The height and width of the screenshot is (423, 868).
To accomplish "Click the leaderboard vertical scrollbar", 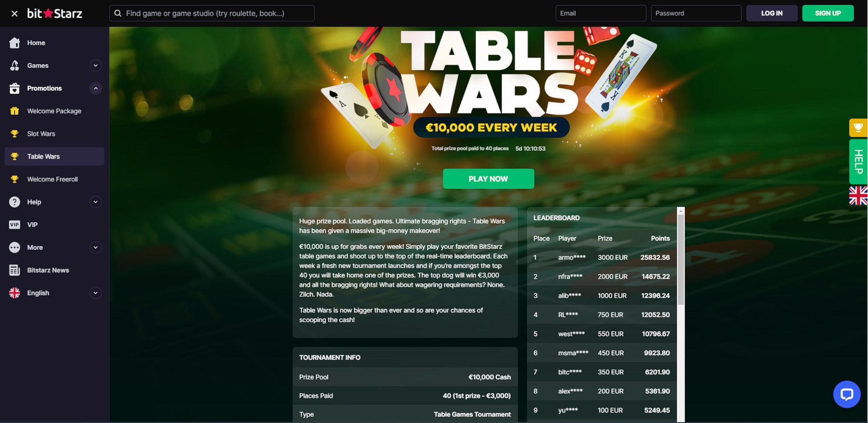I will (681, 314).
